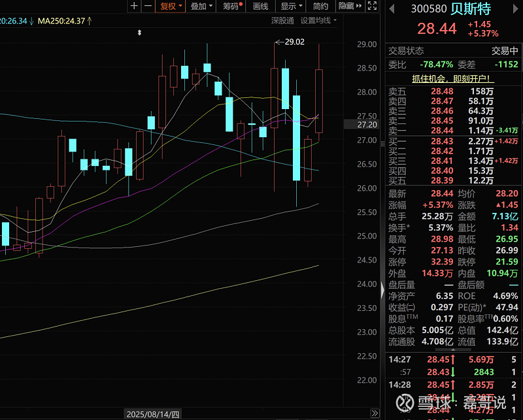Open 设置均线 moving average settings dropdown
The width and height of the screenshot is (523, 420).
(318, 21)
